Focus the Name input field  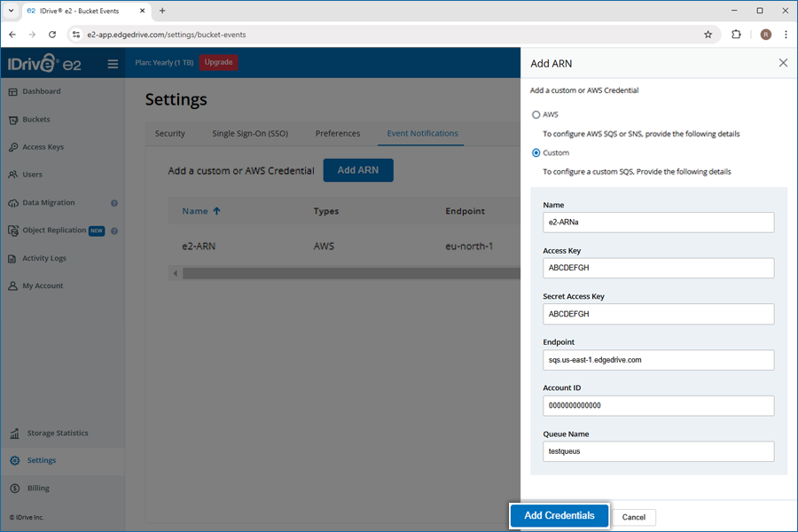tap(659, 223)
